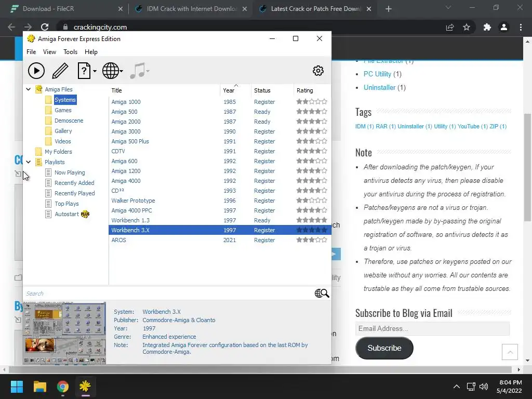Click the Edit pencil icon in toolbar
Viewport: 532px width, 399px height.
click(x=60, y=71)
